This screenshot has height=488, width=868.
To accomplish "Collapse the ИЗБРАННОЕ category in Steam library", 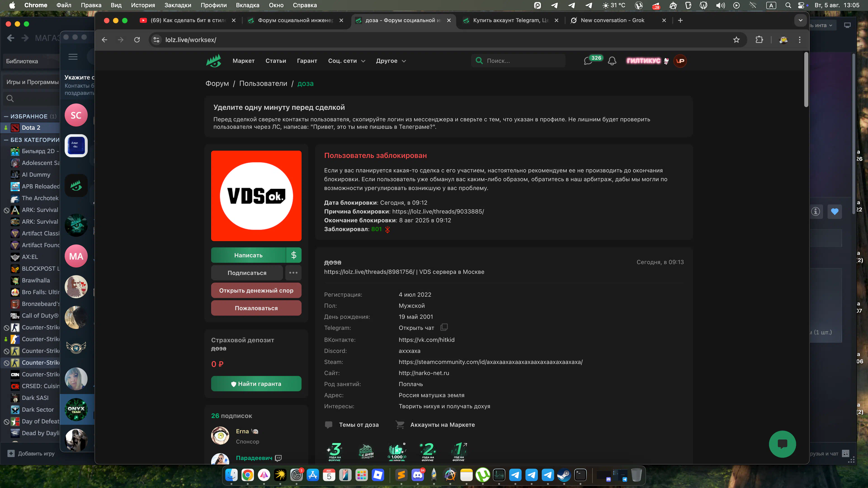I will 6,116.
